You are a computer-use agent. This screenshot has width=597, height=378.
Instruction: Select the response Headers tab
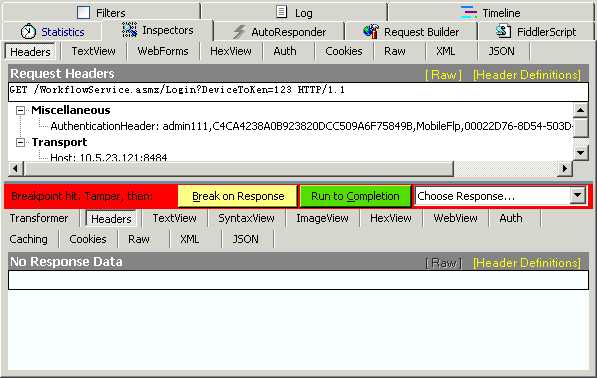click(111, 219)
